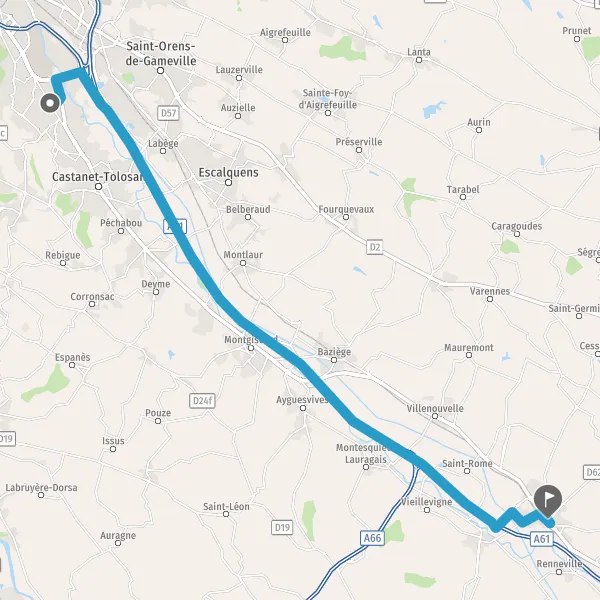The height and width of the screenshot is (600, 600).
Task: Select the Castanet-Tolosan town label
Action: tap(98, 177)
